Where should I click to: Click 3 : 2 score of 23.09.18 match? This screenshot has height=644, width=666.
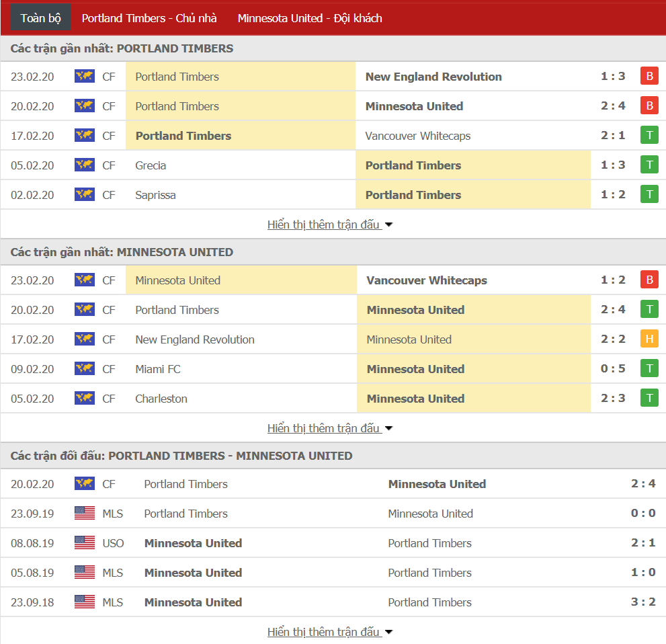tap(643, 602)
